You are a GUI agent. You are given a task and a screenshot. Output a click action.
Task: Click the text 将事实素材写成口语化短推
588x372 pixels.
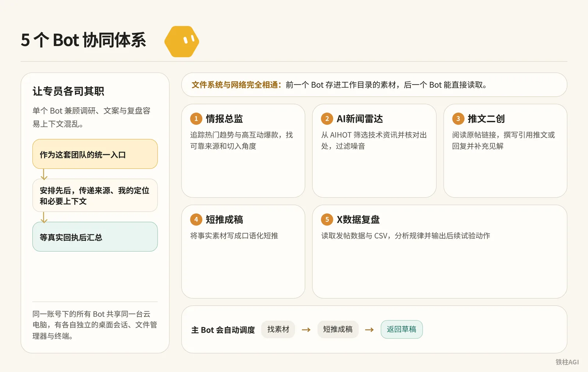coord(234,236)
